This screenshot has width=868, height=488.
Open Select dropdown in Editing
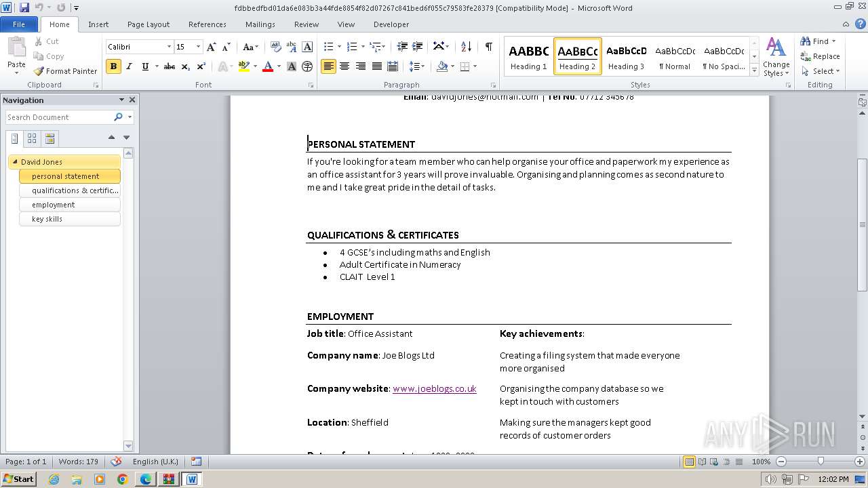[820, 71]
